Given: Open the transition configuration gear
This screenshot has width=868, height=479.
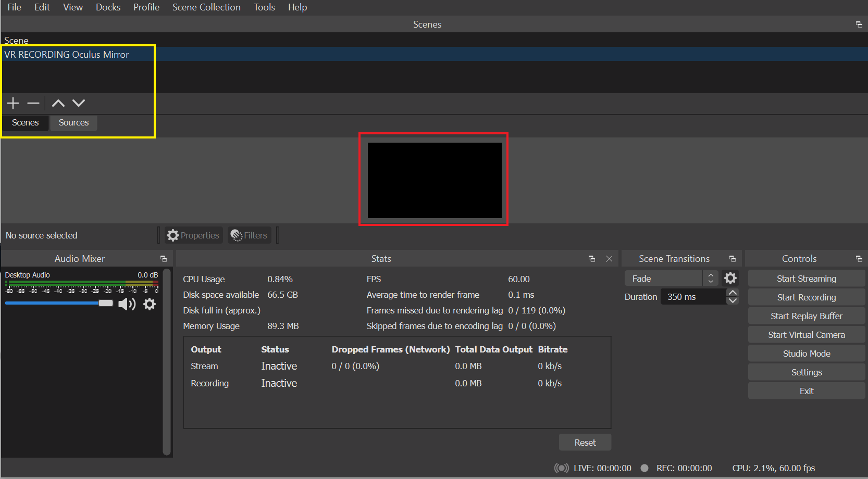Looking at the screenshot, I should 730,278.
